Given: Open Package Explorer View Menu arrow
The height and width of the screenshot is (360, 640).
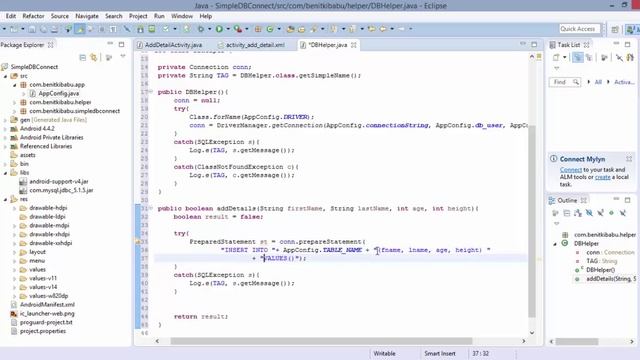Looking at the screenshot, I should (x=123, y=57).
